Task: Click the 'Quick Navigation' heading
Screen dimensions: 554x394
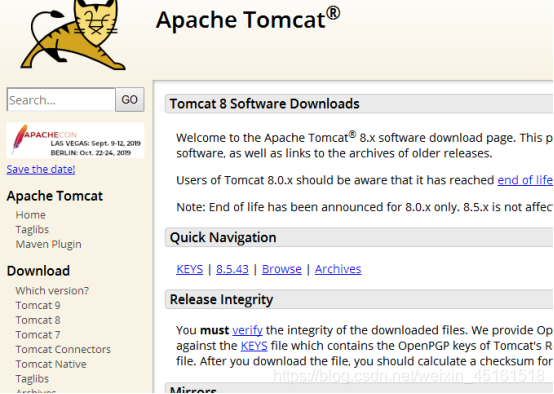Action: [223, 237]
